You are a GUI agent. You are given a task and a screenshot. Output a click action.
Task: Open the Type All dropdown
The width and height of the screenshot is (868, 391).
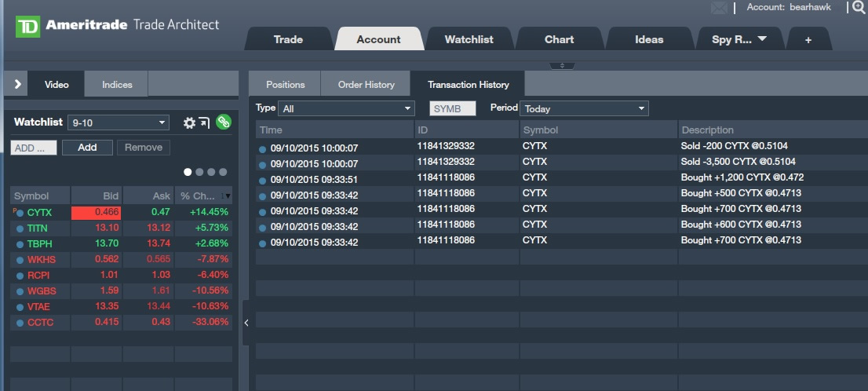(346, 108)
